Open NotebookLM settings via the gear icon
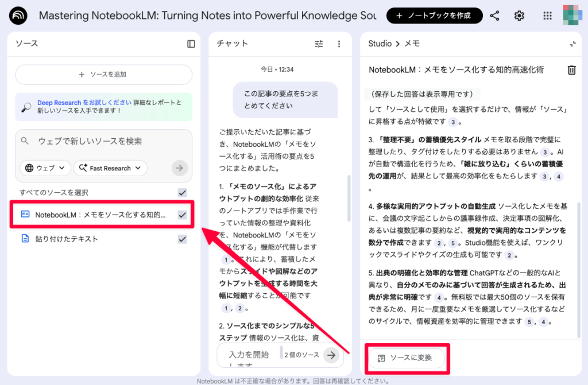Screen dimensions: 588x385 [519, 15]
